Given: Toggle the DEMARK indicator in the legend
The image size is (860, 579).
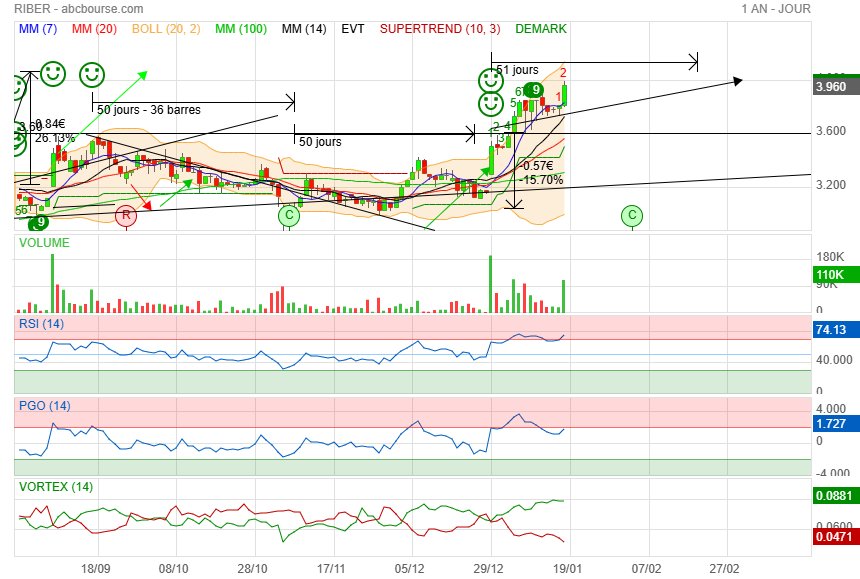Looking at the screenshot, I should 541,30.
